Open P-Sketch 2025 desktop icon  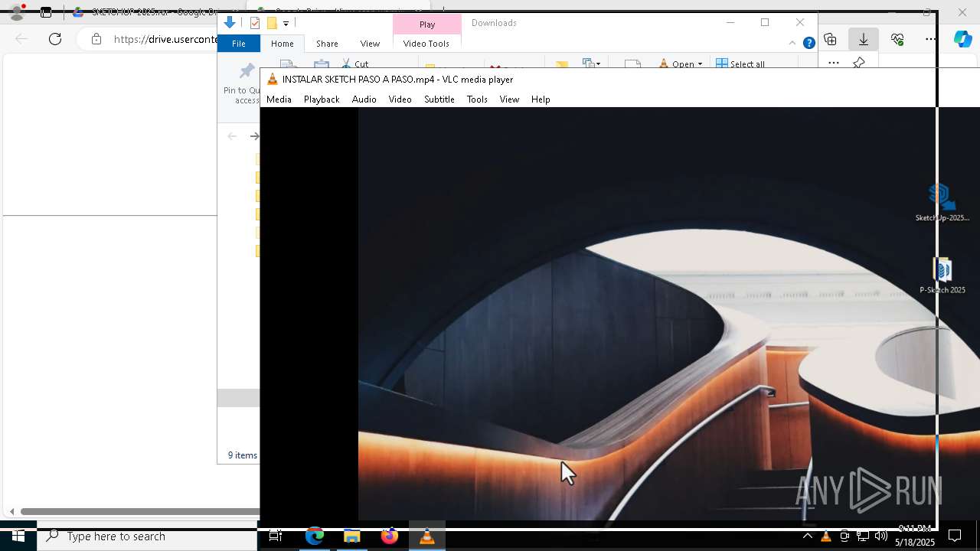pyautogui.click(x=942, y=275)
